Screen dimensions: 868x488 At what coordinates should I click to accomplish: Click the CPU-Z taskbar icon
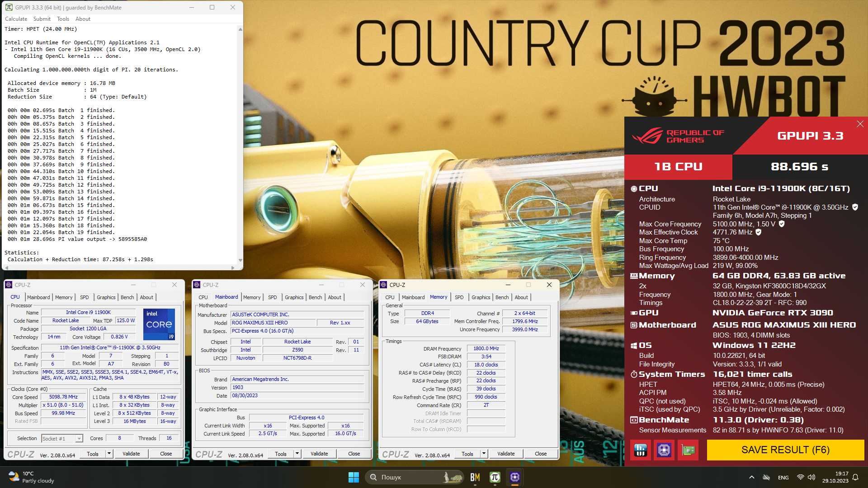[514, 477]
